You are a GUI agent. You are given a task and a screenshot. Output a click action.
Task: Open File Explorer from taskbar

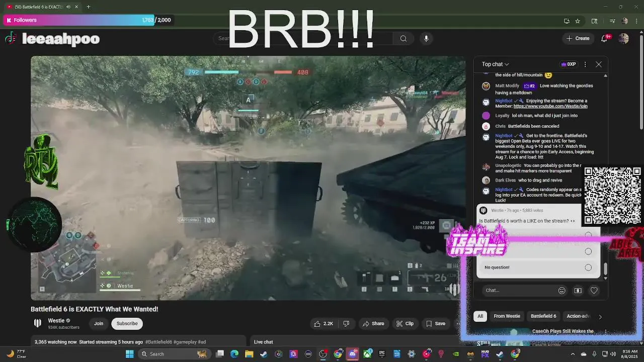tap(249, 354)
